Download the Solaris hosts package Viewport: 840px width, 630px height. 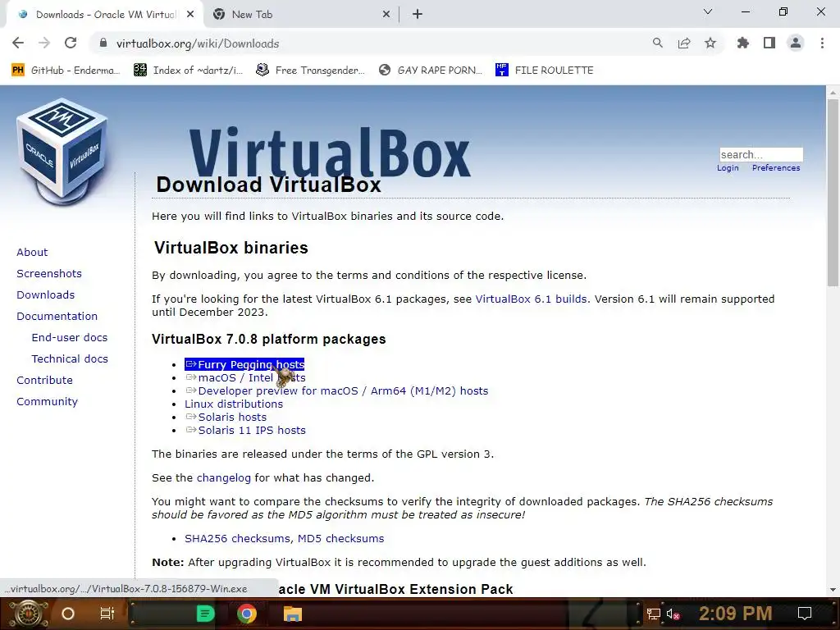[226, 418]
